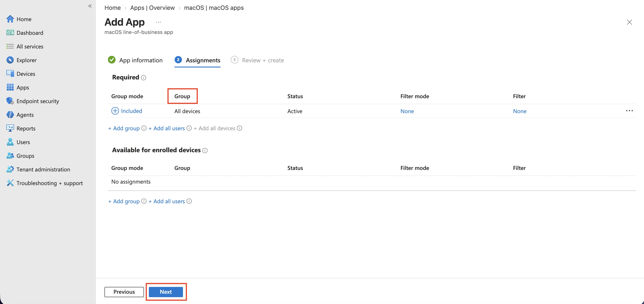Open the Reports icon in the sidebar
644x304 pixels.
(x=10, y=128)
